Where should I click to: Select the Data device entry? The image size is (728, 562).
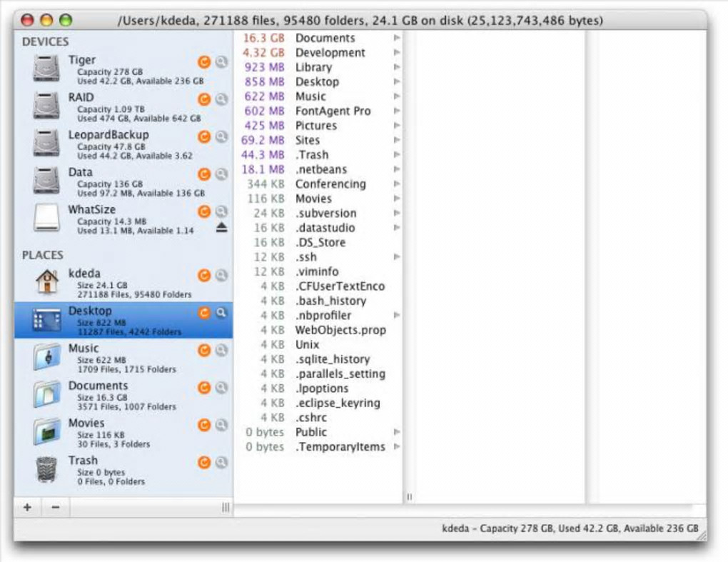coord(123,181)
